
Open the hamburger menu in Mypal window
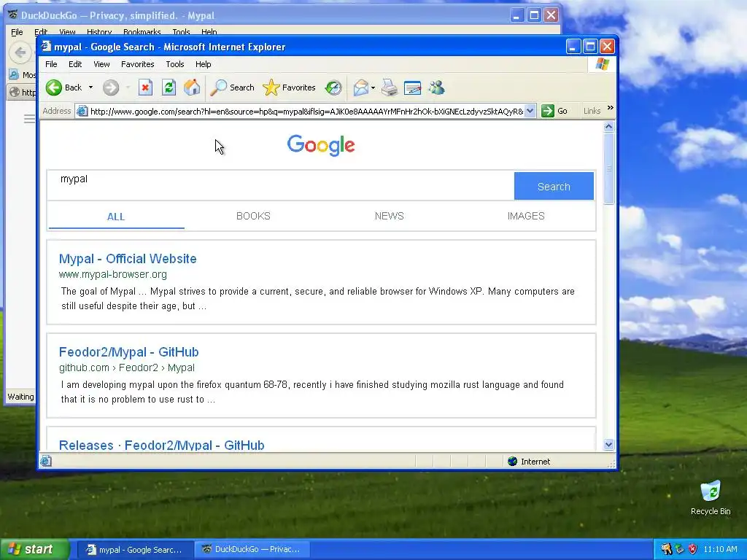tap(29, 119)
